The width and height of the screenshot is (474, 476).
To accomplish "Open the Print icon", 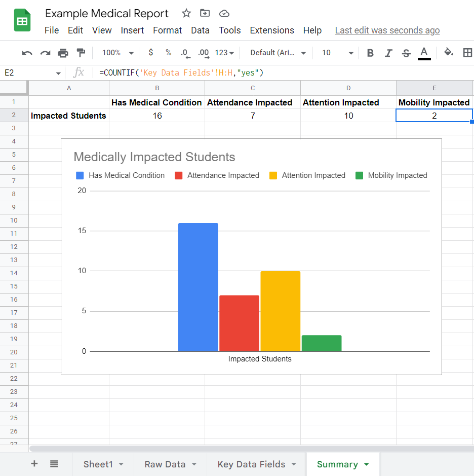I will 63,53.
